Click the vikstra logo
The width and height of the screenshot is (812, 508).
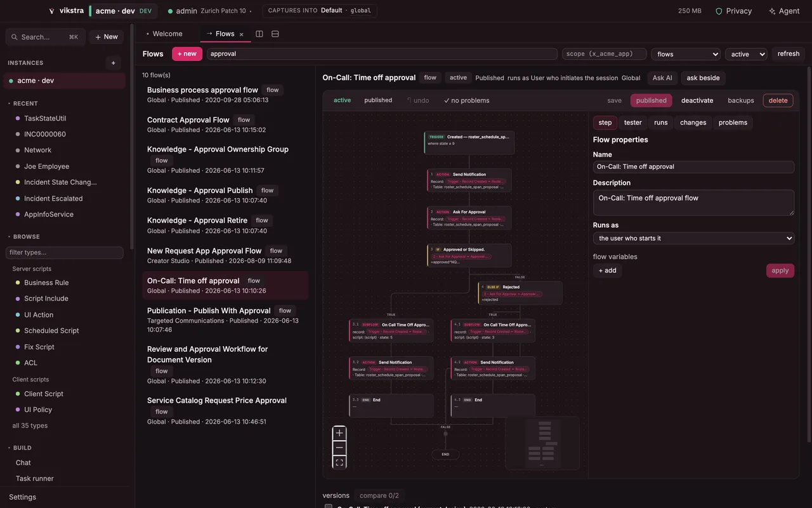click(x=66, y=11)
